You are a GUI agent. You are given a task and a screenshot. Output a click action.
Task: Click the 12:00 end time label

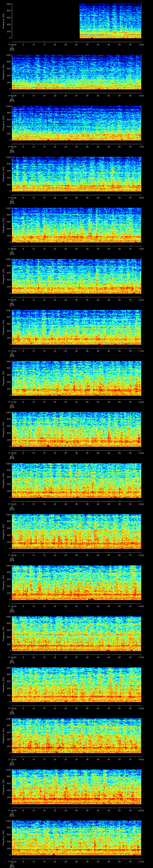click(141, 402)
